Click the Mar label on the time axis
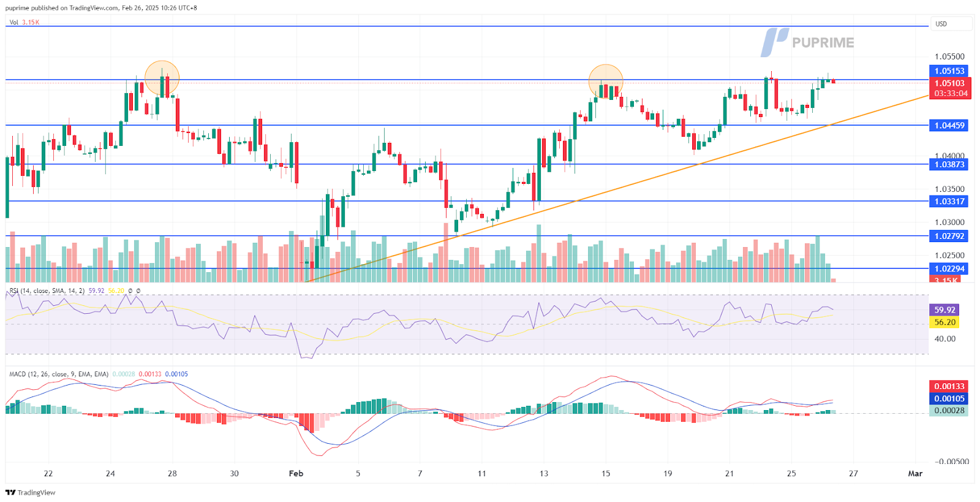Viewport: 980px width, 502px height. (915, 474)
